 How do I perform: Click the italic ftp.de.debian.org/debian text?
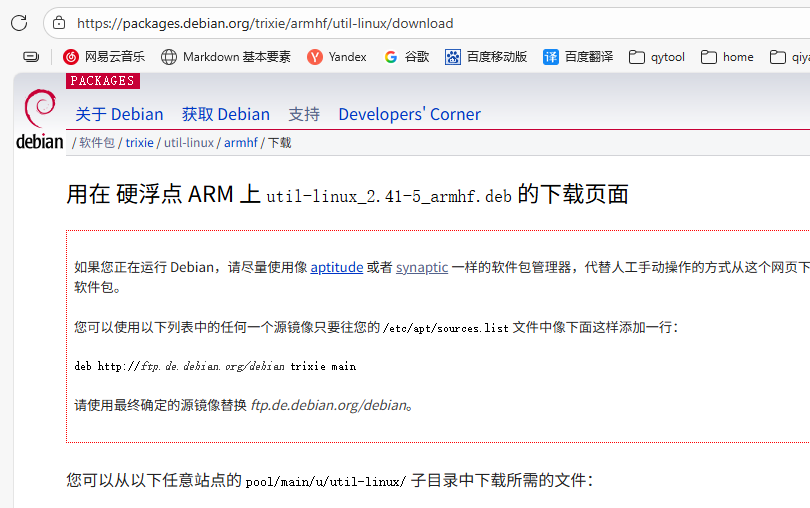[329, 405]
